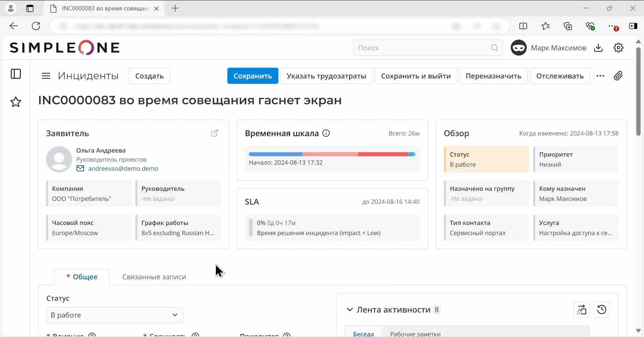This screenshot has height=337, width=644.
Task: Attach a file using the paperclip icon
Action: [619, 76]
